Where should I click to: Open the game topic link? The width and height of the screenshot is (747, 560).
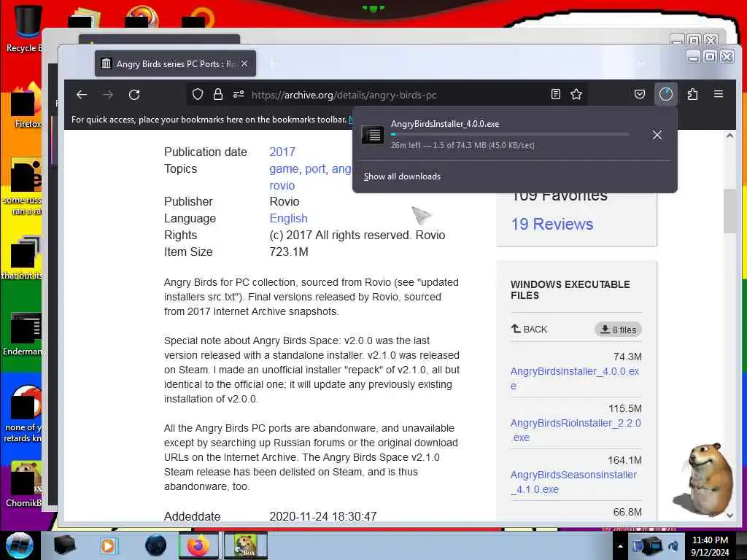click(284, 169)
